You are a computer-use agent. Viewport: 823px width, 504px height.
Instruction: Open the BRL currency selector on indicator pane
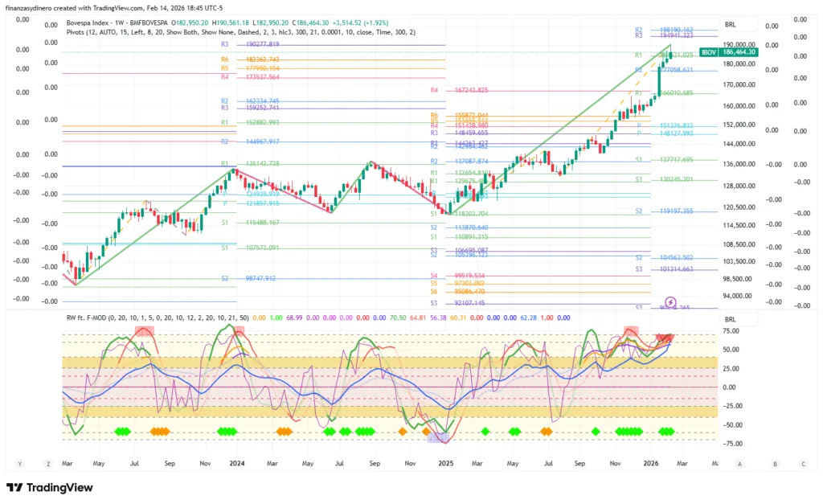click(x=730, y=319)
